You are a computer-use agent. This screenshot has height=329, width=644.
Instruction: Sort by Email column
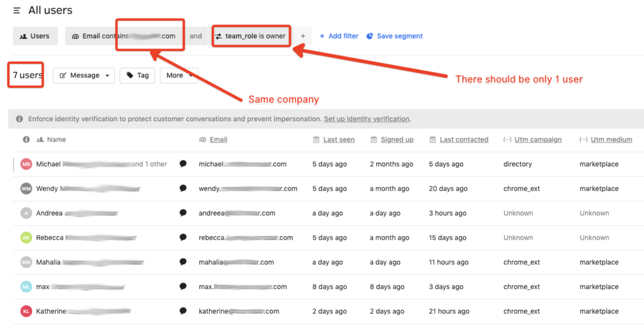pyautogui.click(x=213, y=139)
